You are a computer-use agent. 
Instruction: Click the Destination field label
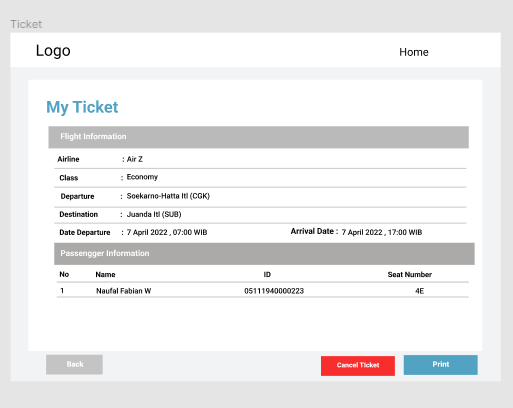pyautogui.click(x=79, y=214)
